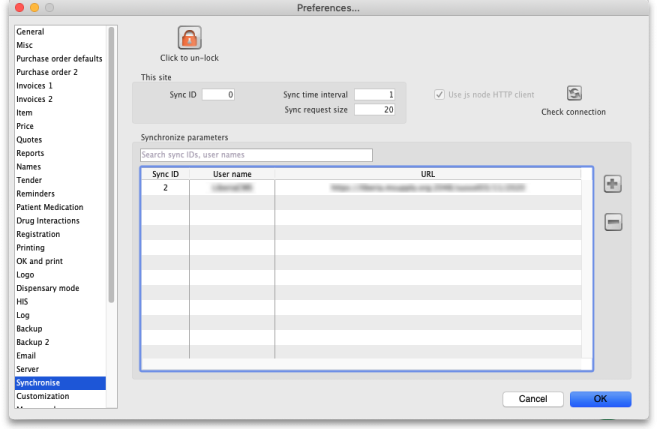Click the Sync ID input field
The image size is (657, 429).
tap(219, 94)
